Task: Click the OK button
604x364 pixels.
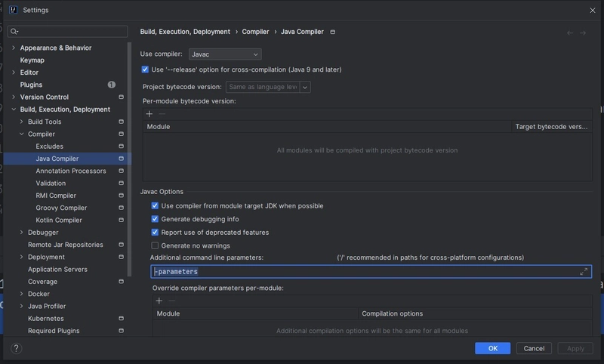Action: [x=493, y=348]
